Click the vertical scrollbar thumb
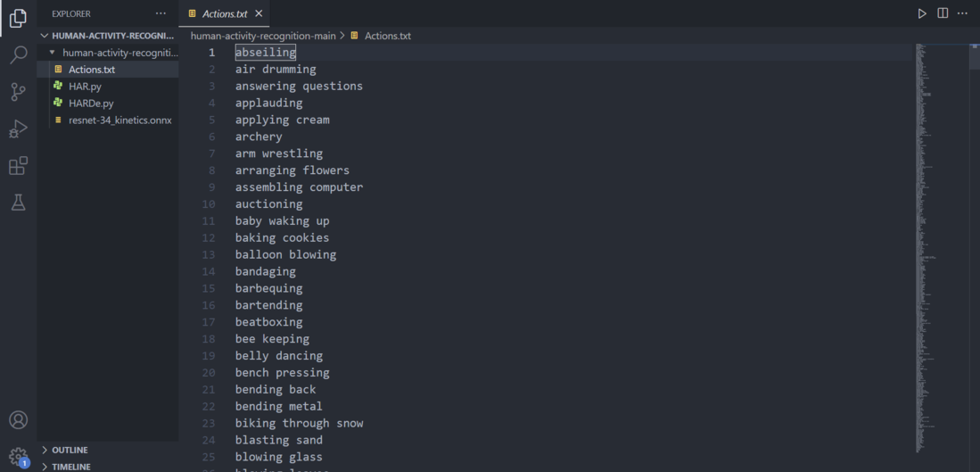Screen dimensions: 980x472 (x=974, y=56)
